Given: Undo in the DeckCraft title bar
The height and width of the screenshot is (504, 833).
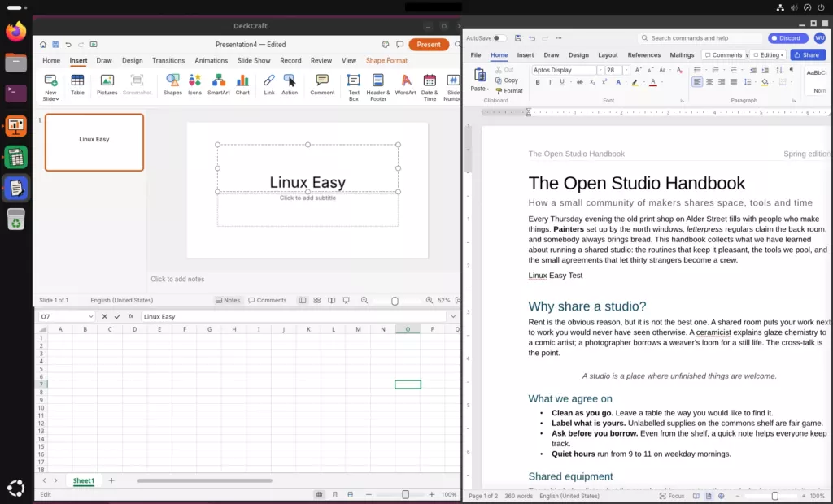Looking at the screenshot, I should pyautogui.click(x=68, y=45).
